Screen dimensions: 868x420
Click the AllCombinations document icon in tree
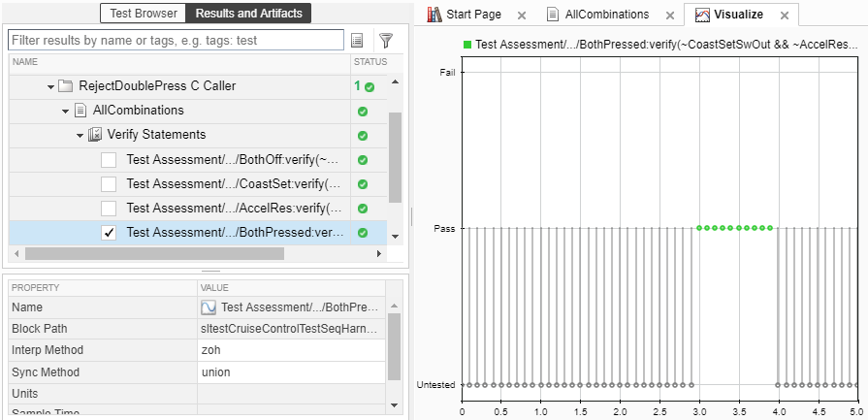(80, 111)
